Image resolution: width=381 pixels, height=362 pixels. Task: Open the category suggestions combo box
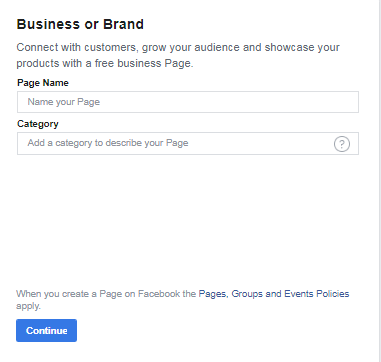pyautogui.click(x=188, y=143)
